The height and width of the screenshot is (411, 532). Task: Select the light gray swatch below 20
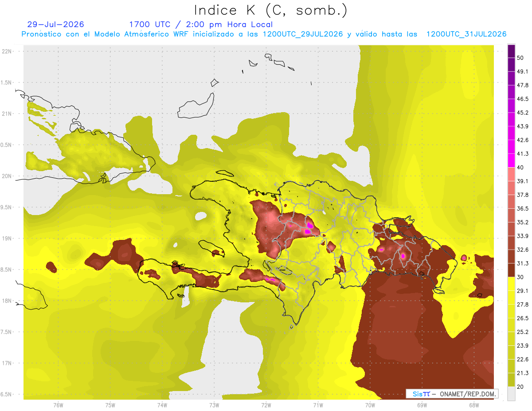[511, 393]
